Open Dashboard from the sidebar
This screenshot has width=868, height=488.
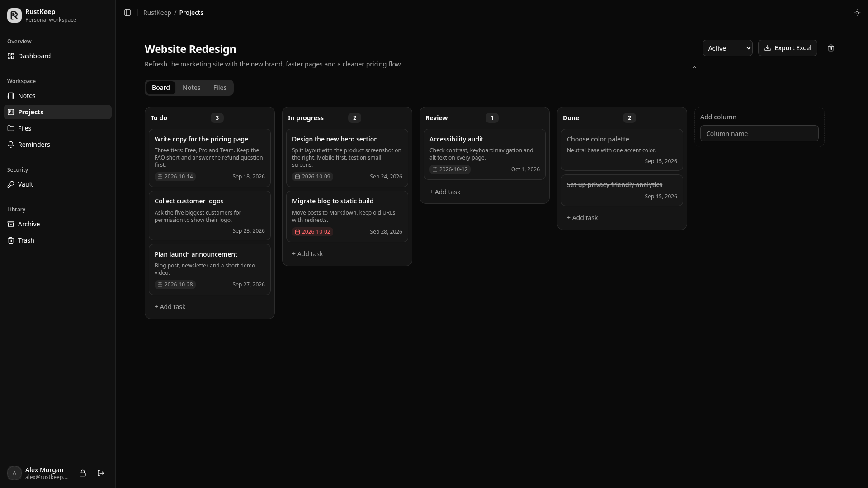point(57,56)
